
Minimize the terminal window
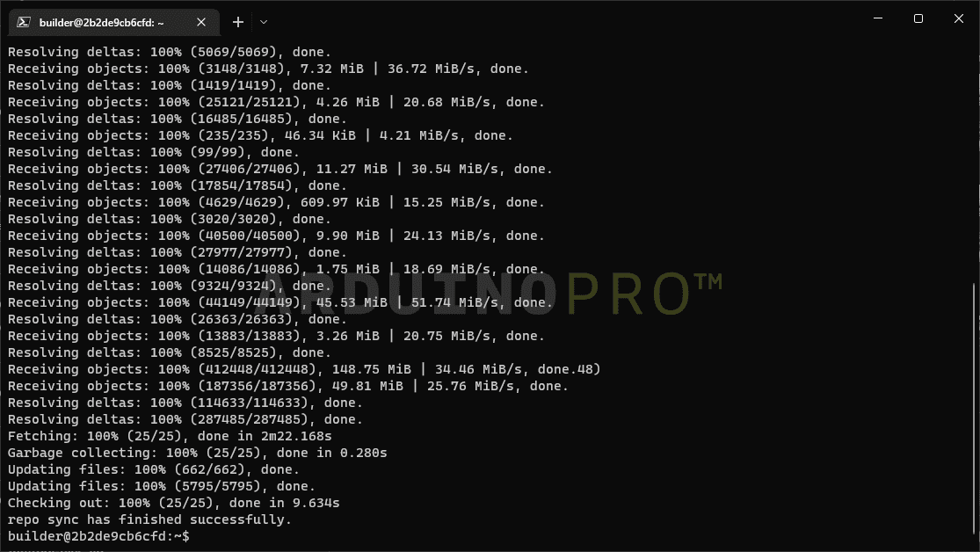878,18
